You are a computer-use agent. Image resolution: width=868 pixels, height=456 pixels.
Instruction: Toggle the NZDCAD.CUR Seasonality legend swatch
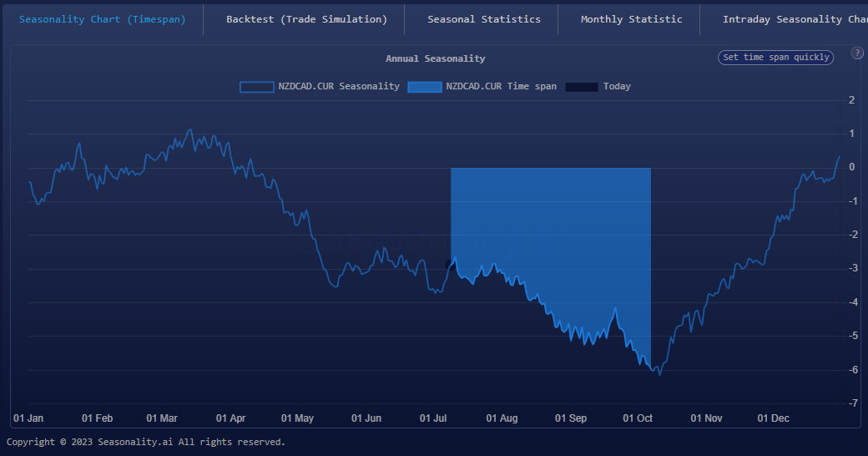[256, 87]
